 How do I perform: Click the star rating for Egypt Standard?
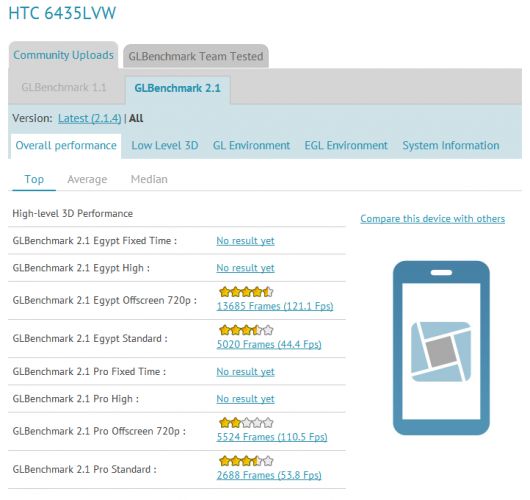click(x=246, y=330)
